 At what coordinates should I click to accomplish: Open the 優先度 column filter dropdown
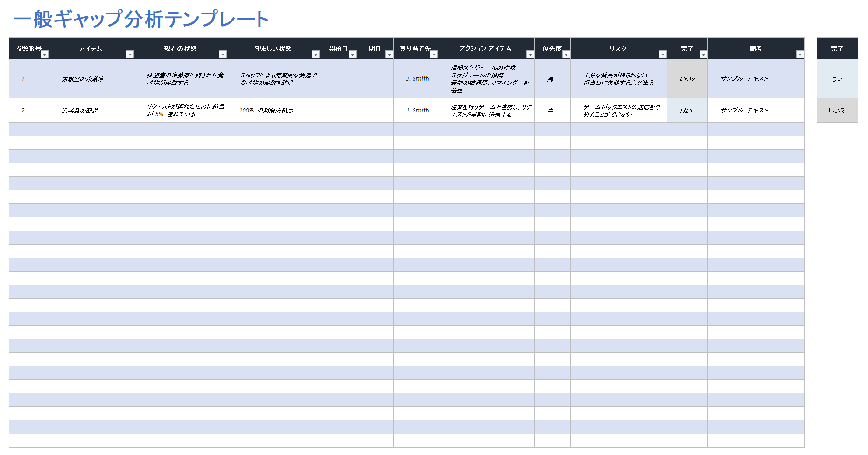click(566, 55)
